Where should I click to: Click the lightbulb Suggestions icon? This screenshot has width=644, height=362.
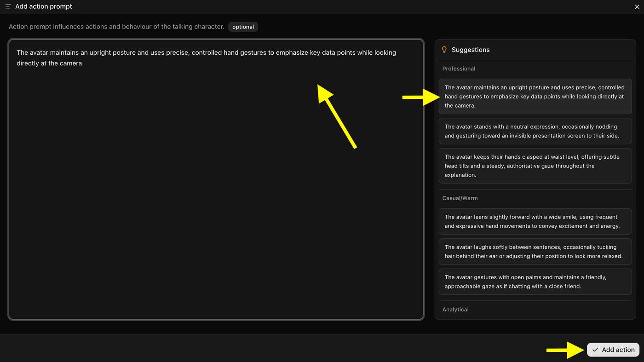click(x=444, y=50)
